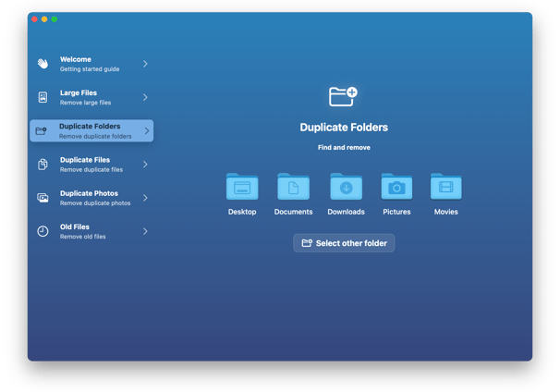Click the 'Remove large files' subtitle
Viewport: 560px width, 392px height.
point(85,103)
